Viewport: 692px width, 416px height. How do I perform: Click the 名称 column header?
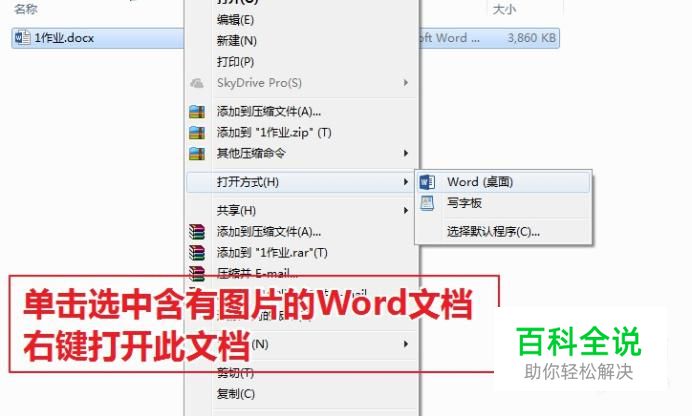[26, 9]
